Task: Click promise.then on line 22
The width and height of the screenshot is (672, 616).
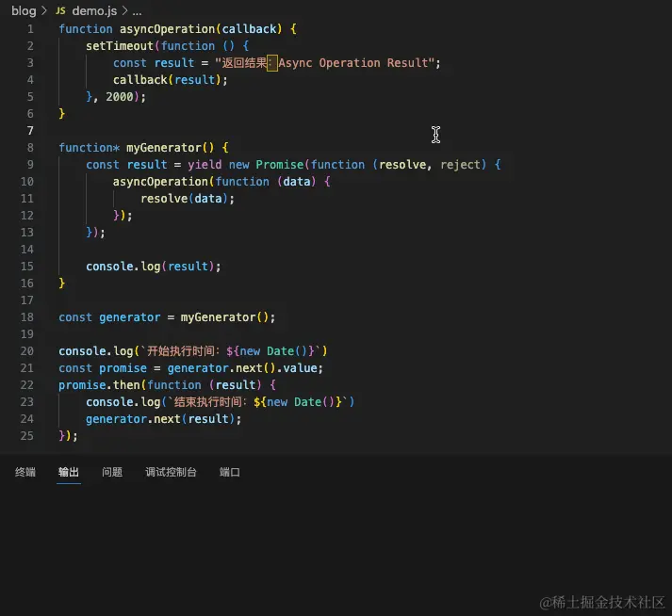Action: click(x=99, y=385)
